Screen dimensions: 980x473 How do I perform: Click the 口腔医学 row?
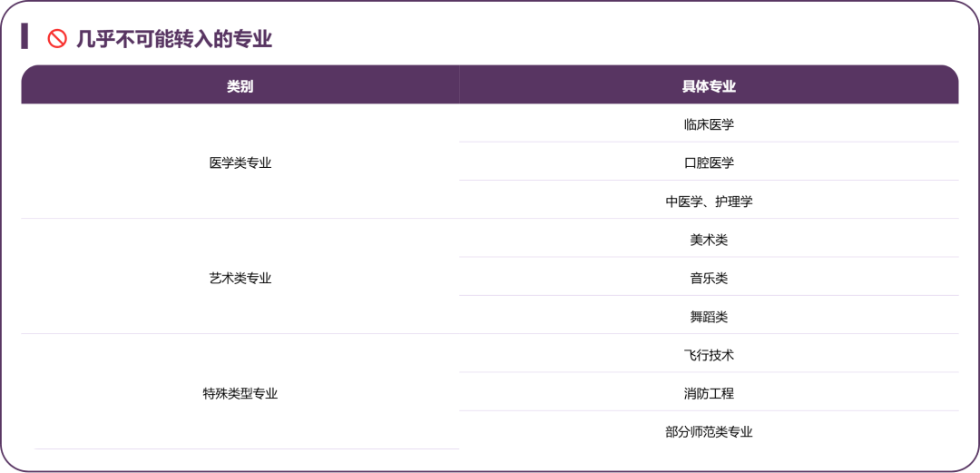coord(709,163)
